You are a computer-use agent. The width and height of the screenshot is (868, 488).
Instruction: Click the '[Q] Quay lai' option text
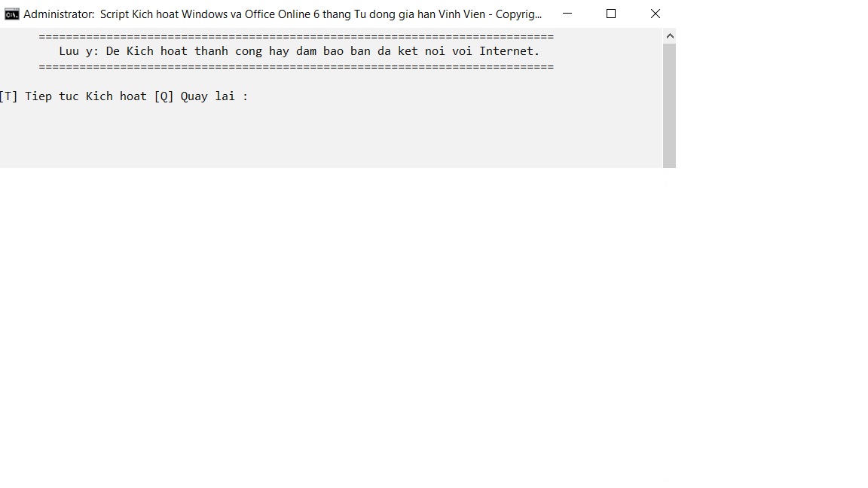pyautogui.click(x=194, y=96)
